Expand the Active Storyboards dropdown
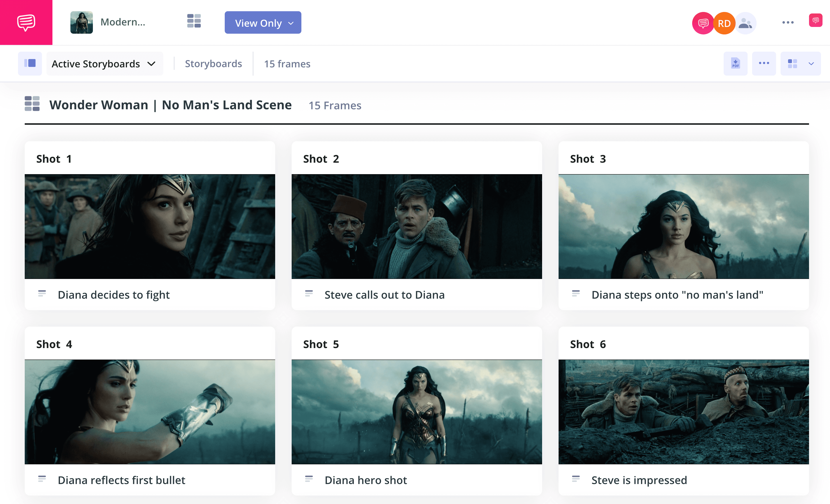This screenshot has height=504, width=830. point(104,63)
